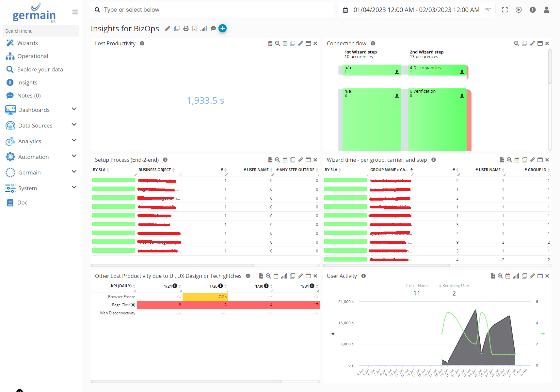Open the Doc section in the sidebar
560x392 pixels.
(x=22, y=202)
